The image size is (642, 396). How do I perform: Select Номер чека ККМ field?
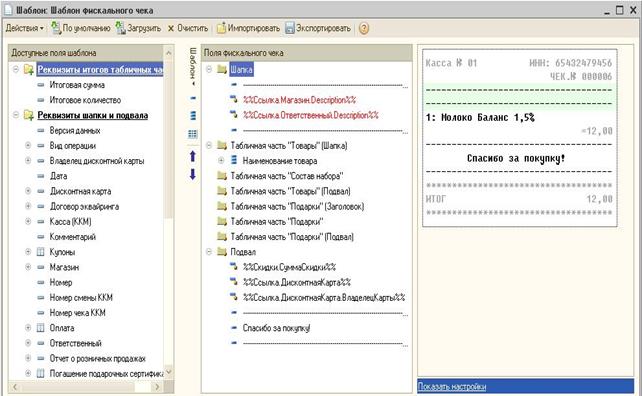point(77,312)
